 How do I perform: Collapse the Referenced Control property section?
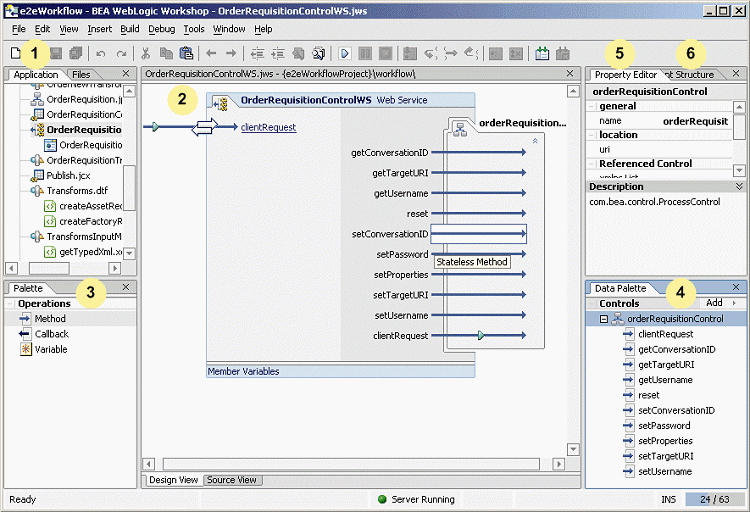click(x=592, y=164)
